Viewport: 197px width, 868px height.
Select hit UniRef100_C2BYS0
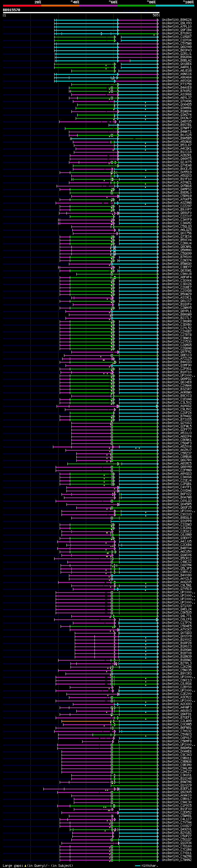click(x=176, y=687)
